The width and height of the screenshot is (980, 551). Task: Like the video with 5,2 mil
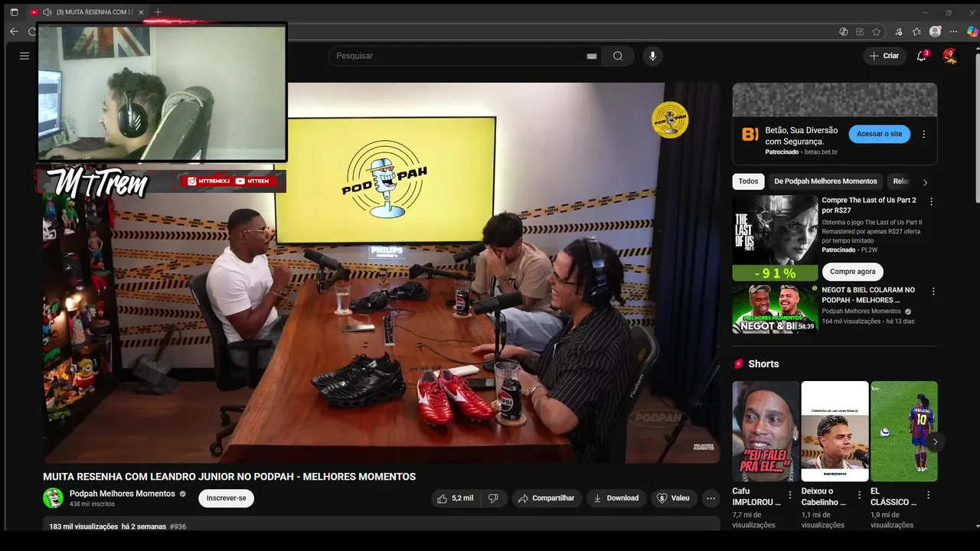click(456, 498)
